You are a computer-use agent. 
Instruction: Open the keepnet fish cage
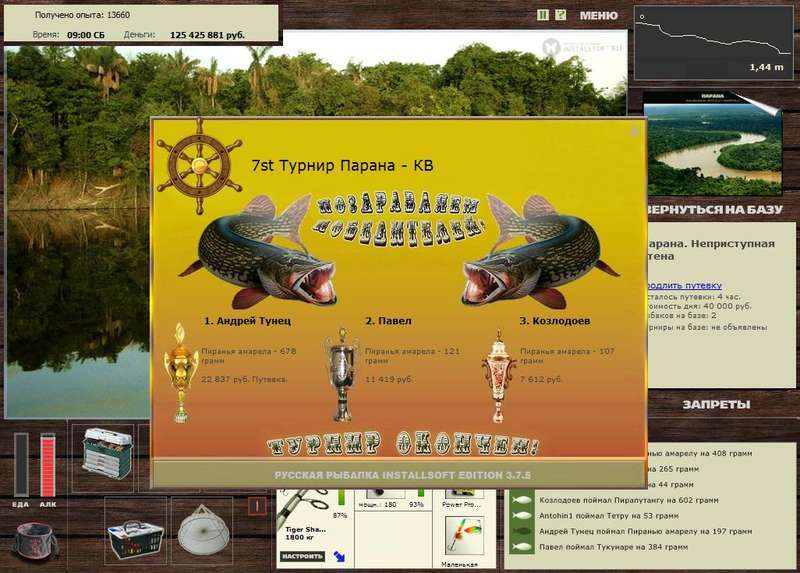coord(203,530)
